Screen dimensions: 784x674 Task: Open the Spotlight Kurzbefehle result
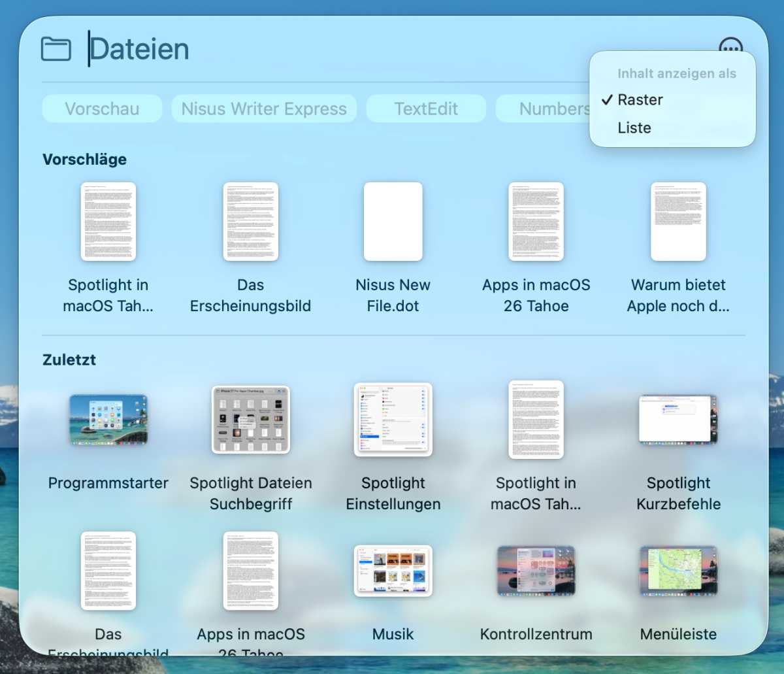[x=678, y=420]
